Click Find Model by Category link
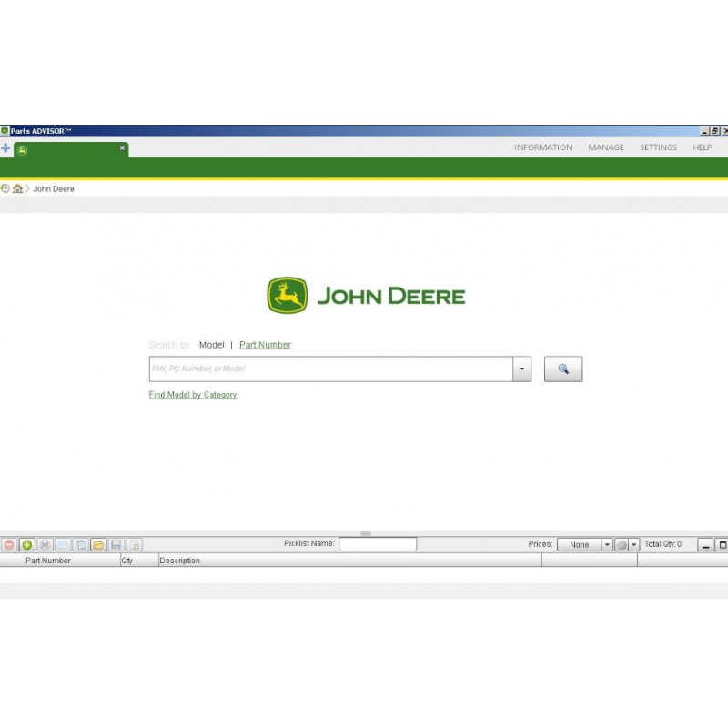This screenshot has width=728, height=728. [193, 395]
